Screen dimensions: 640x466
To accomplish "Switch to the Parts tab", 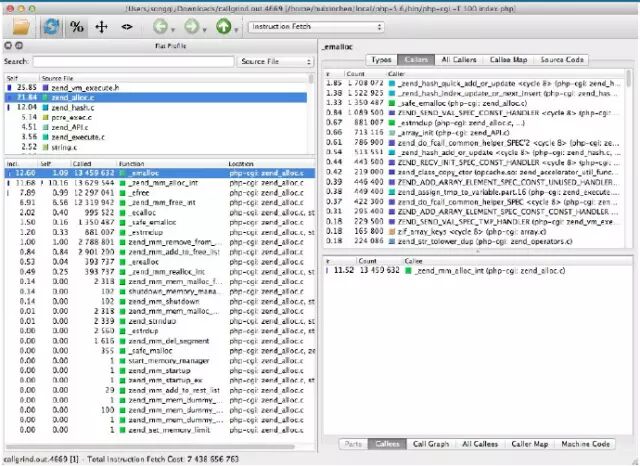I will coord(353,444).
